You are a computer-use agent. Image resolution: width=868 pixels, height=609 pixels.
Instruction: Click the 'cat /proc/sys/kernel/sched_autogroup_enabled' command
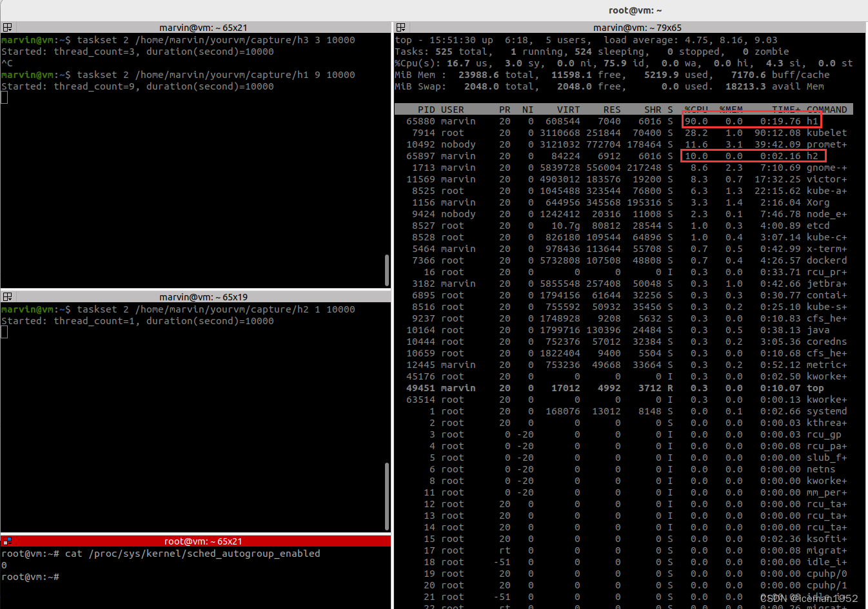193,554
